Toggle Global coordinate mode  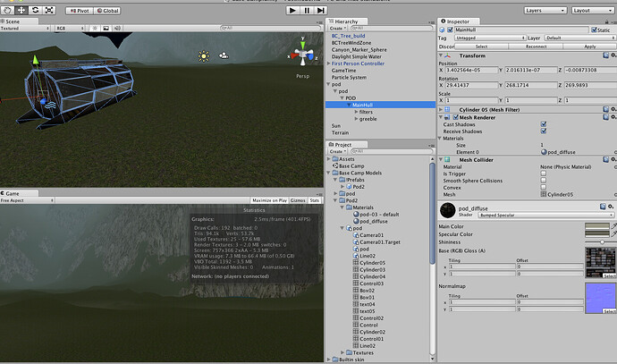[x=107, y=11]
